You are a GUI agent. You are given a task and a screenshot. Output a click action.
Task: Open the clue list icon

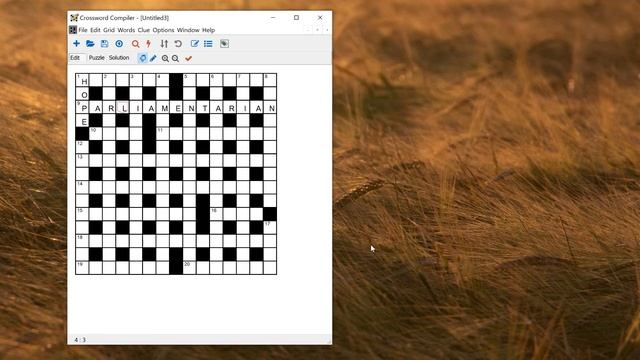coord(208,44)
